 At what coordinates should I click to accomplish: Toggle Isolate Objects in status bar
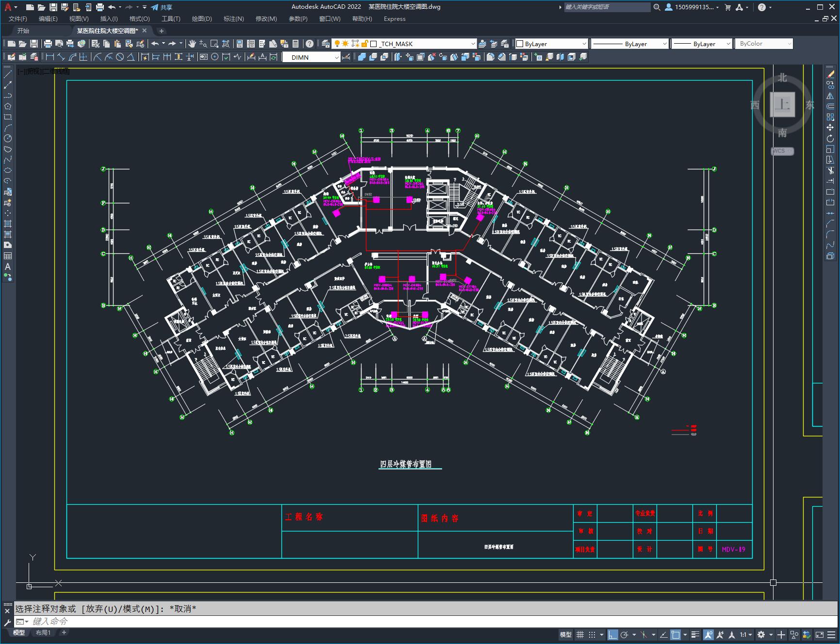coord(794,634)
